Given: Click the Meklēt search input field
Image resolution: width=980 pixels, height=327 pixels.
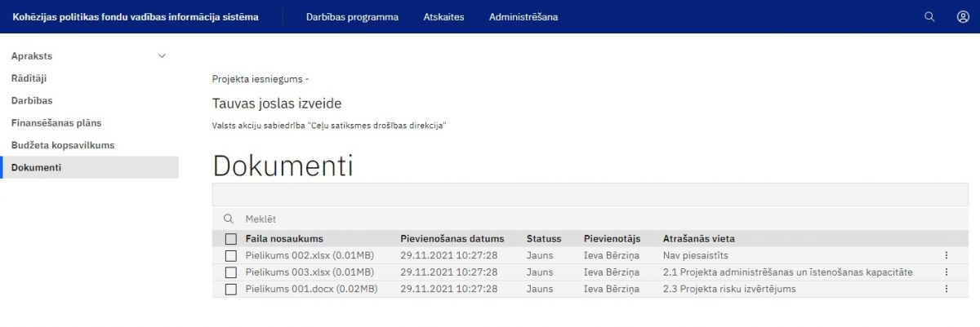Looking at the screenshot, I should point(572,219).
